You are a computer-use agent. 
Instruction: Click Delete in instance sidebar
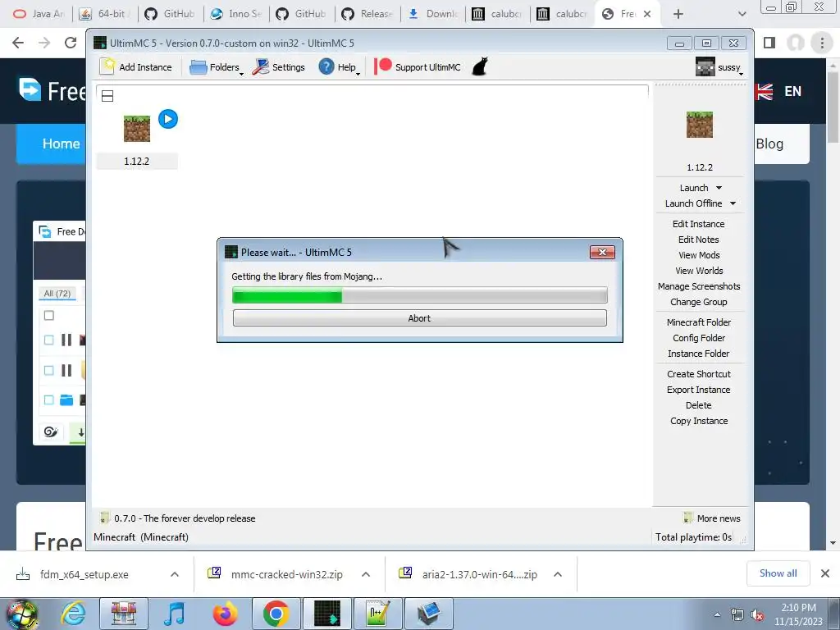pos(699,405)
